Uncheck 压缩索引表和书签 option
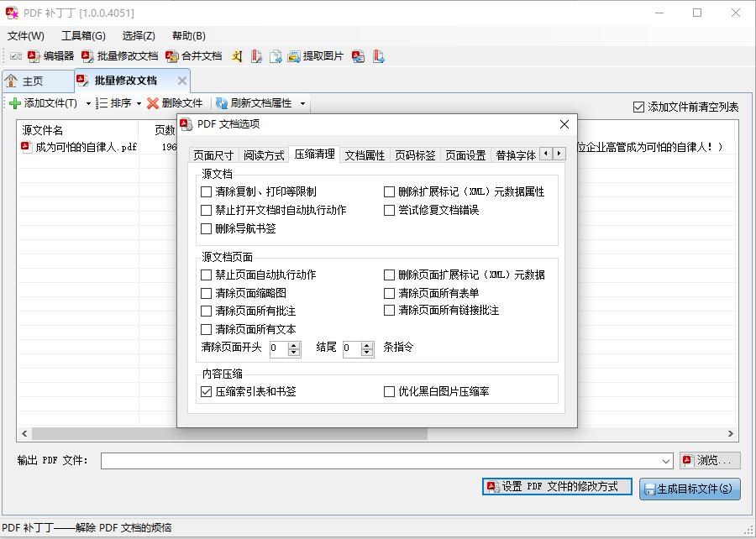This screenshot has height=539, width=756. coord(206,391)
